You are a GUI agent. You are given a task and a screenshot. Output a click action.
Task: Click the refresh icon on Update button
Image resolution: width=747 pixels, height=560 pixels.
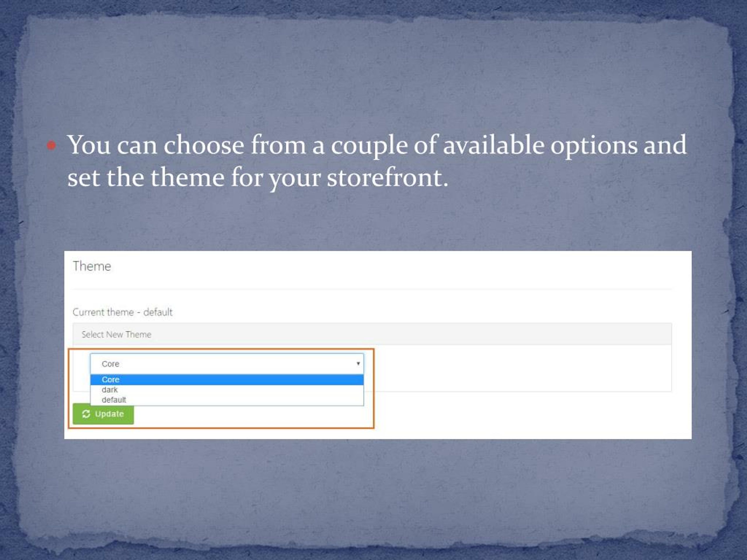(x=86, y=414)
